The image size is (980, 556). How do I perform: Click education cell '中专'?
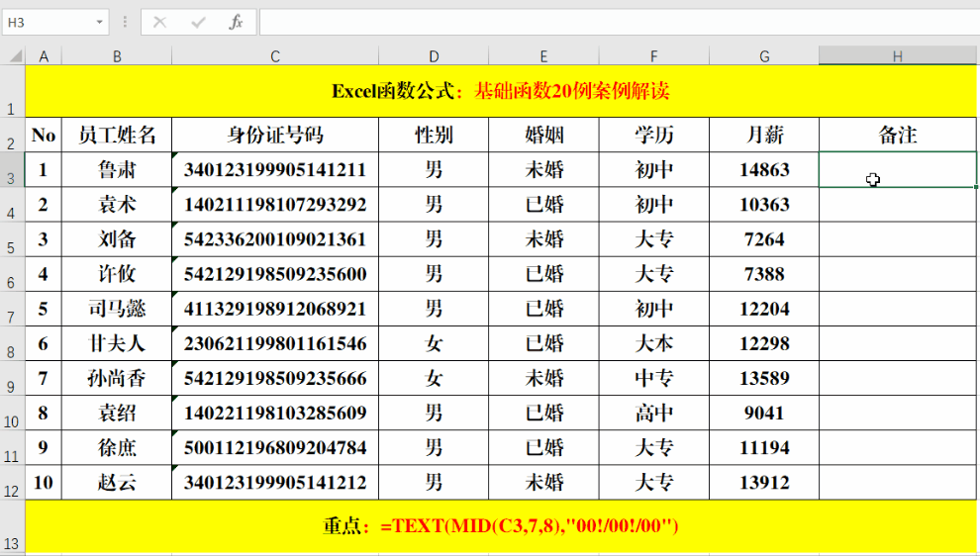coord(653,378)
